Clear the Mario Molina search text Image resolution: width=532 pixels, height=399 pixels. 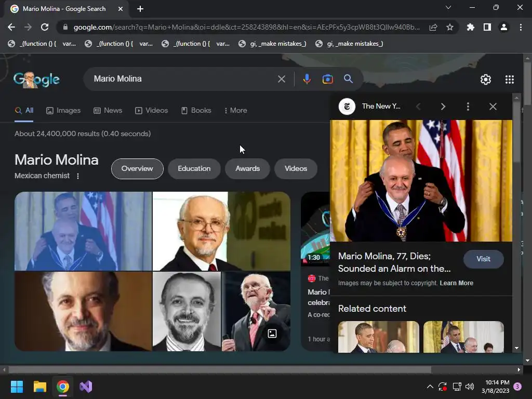tap(282, 79)
